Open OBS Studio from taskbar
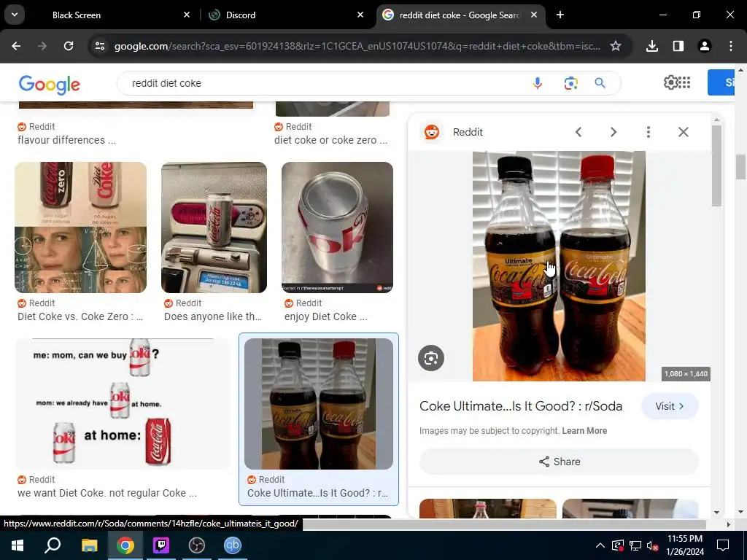 (197, 545)
